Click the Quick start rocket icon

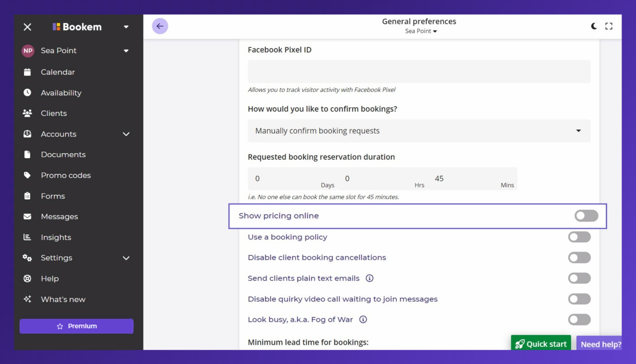tap(520, 344)
